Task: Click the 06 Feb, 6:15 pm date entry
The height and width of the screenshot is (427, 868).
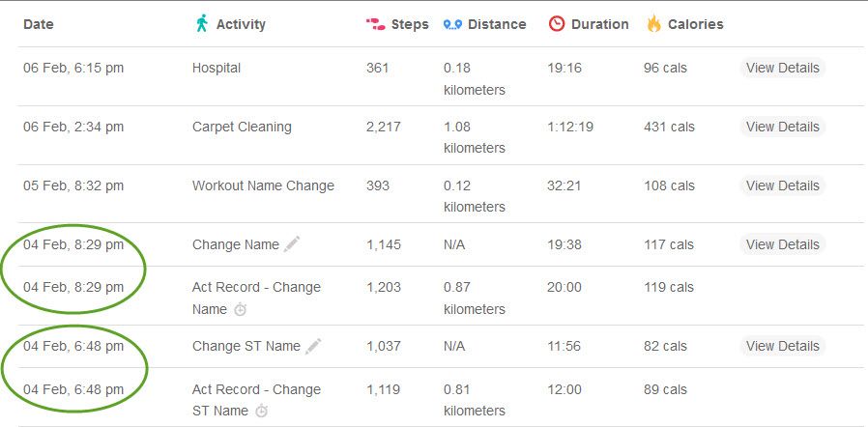Action: (73, 68)
